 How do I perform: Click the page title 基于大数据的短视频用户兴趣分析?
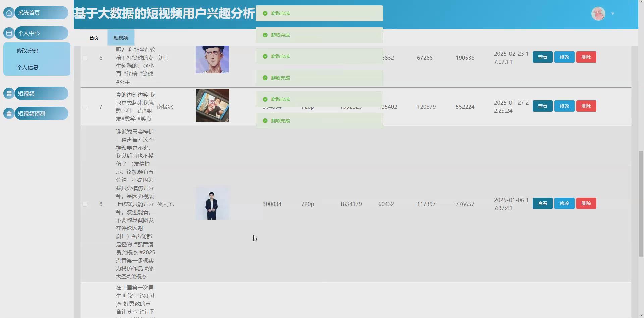pyautogui.click(x=164, y=13)
